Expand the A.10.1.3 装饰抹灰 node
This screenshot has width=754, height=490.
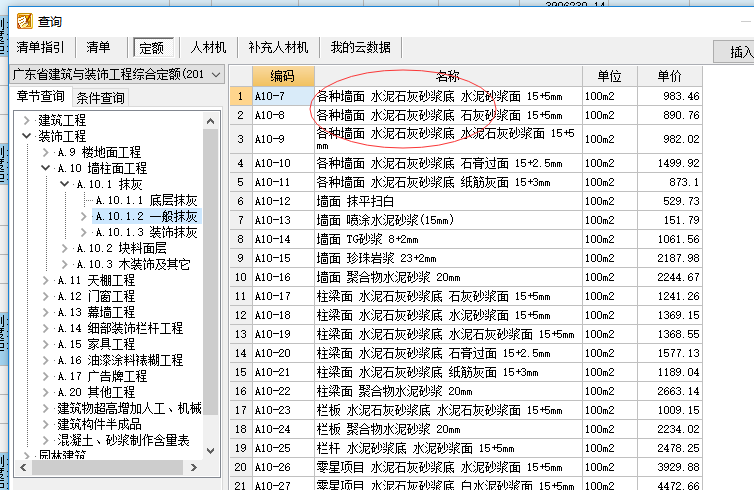(84, 232)
